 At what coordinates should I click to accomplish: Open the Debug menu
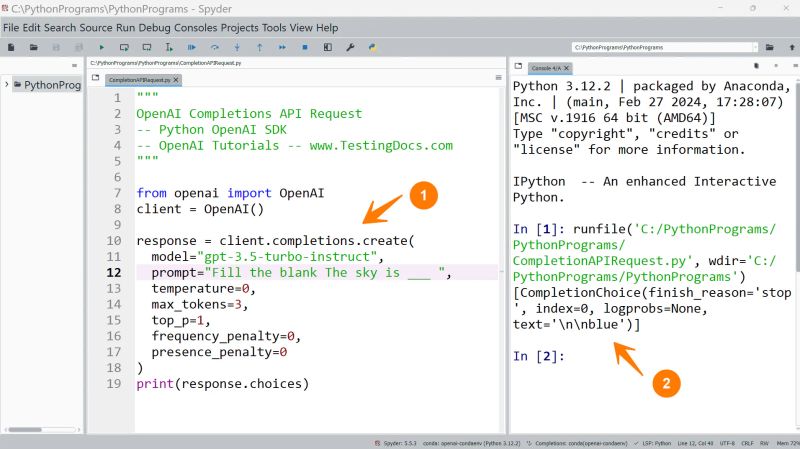pos(155,28)
